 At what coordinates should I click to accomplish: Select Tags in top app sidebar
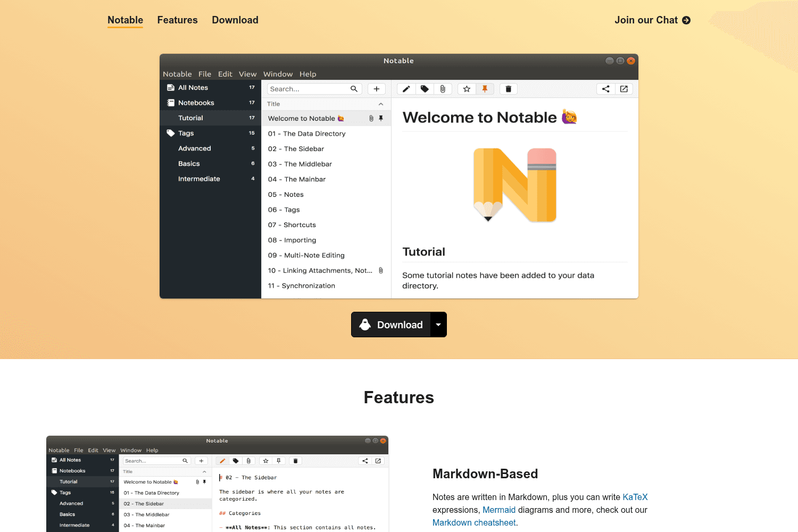click(x=211, y=133)
